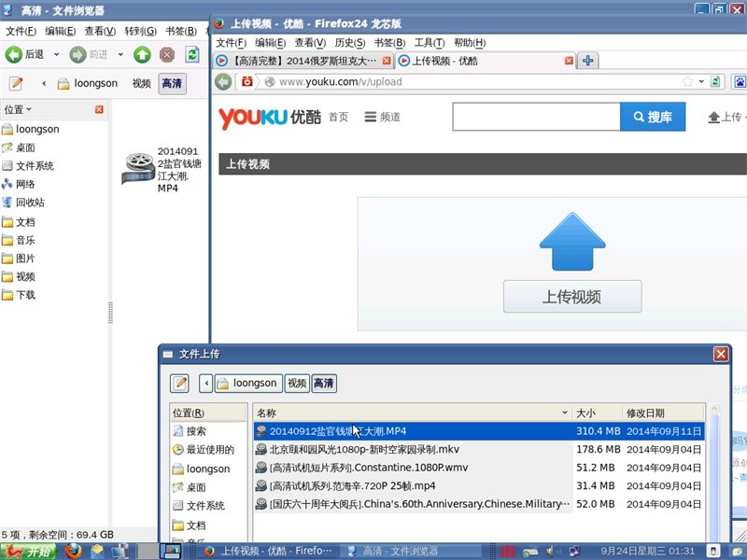Click the red Stop loading icon in file browser
The height and width of the screenshot is (560, 747).
pos(167,55)
